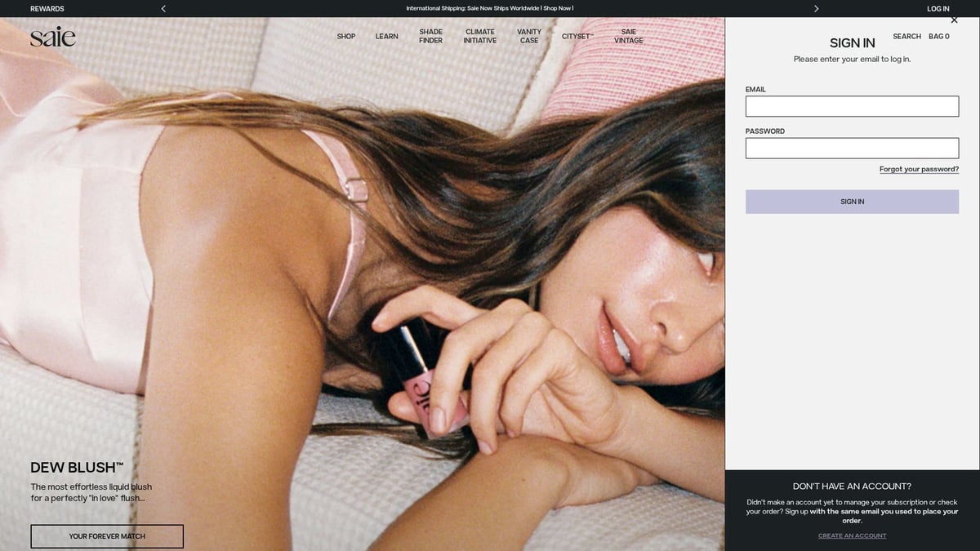
Task: Click the Sign In button
Action: pos(852,202)
